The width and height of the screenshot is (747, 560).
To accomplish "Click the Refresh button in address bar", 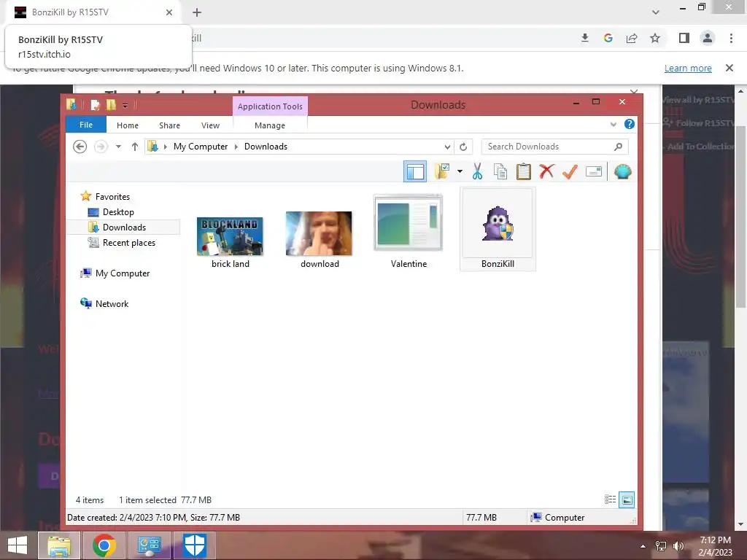I will (x=463, y=147).
